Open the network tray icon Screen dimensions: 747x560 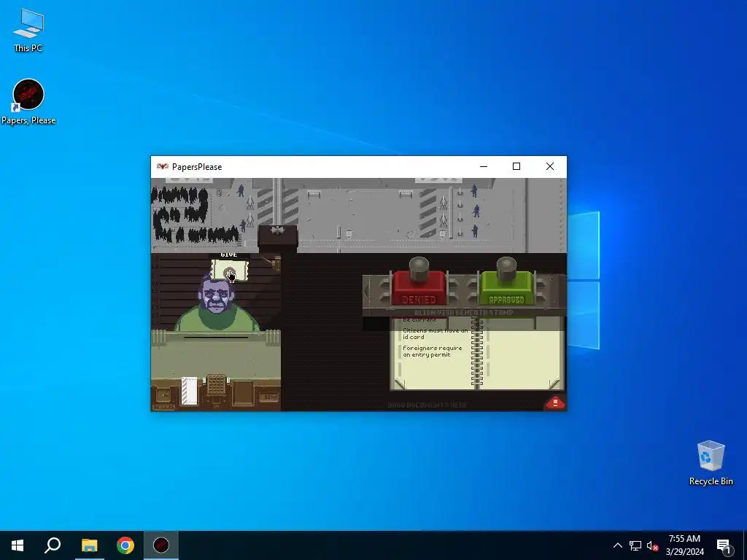(635, 545)
